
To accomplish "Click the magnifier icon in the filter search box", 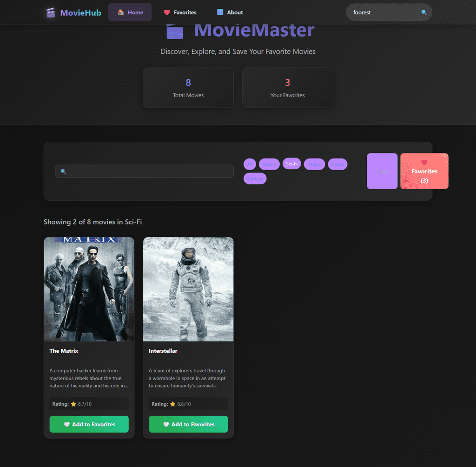I will pos(63,171).
